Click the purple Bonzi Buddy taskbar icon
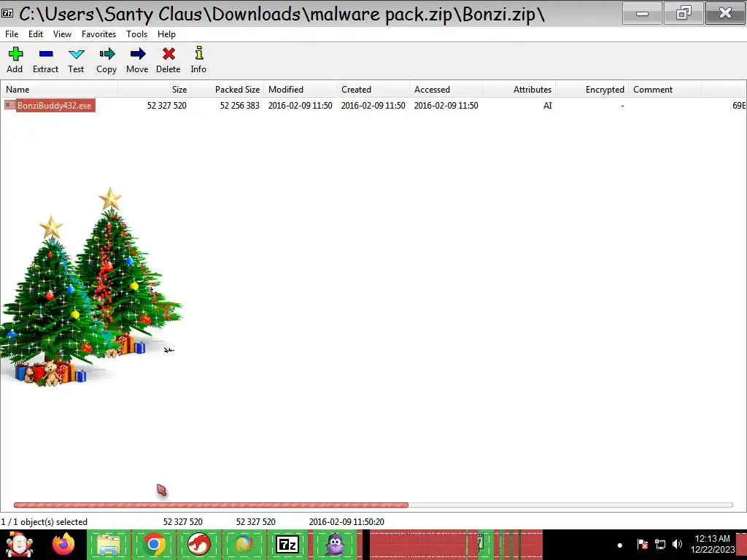The image size is (747, 560). click(336, 545)
